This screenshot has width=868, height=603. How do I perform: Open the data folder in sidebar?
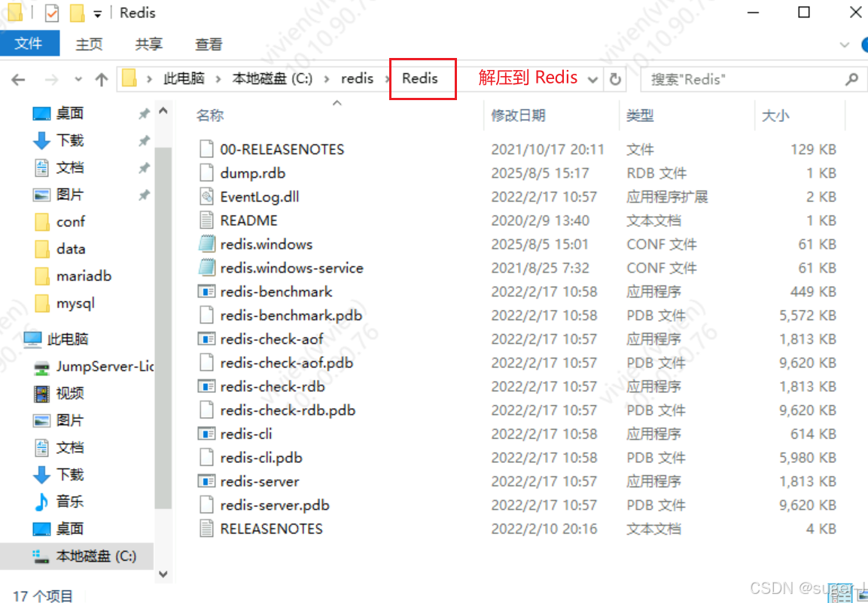[x=71, y=249]
